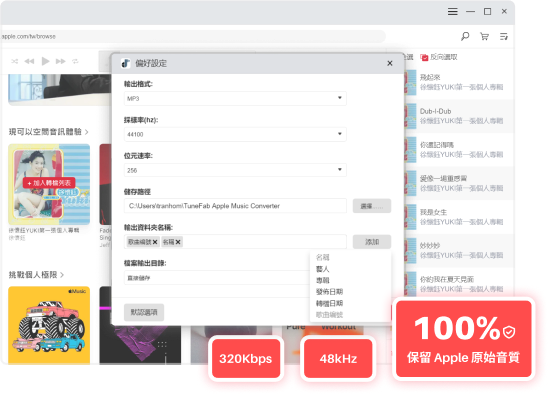Click the 默認選項 button

[144, 312]
